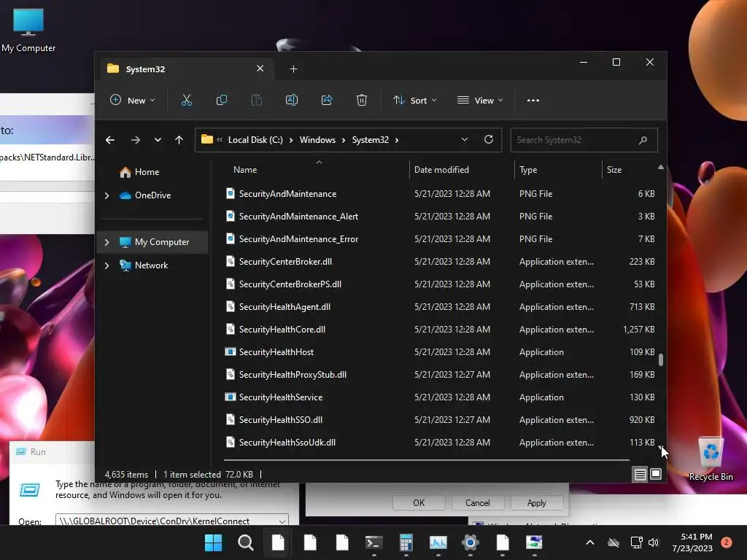747x560 pixels.
Task: Click the Paste clipboard icon
Action: click(x=256, y=100)
